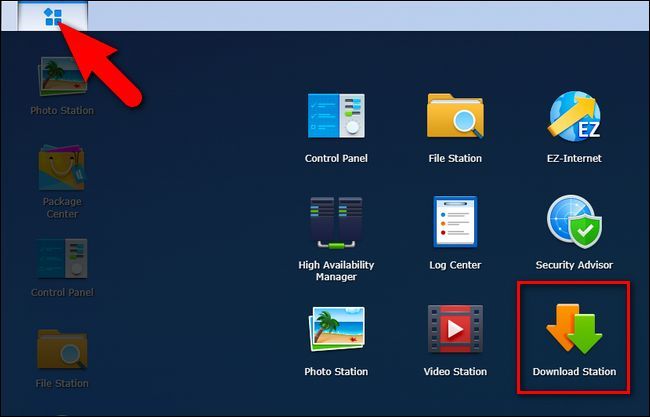Open the Package Center desktop shortcut
This screenshot has height=417, width=650.
pyautogui.click(x=62, y=170)
